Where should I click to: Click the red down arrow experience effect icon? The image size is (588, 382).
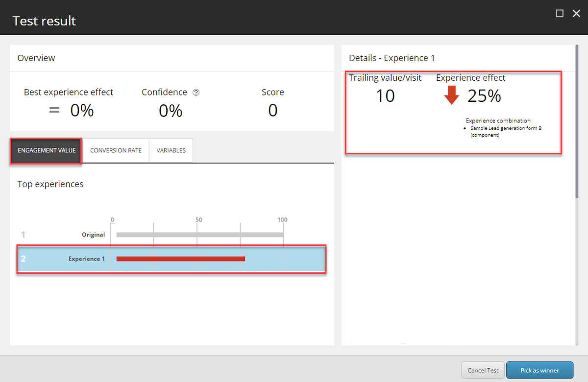tap(451, 95)
